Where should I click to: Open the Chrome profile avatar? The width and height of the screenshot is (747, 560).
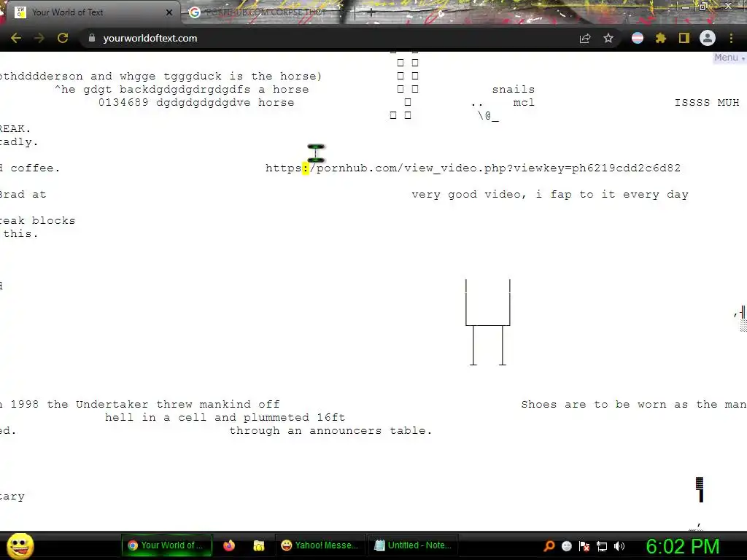pyautogui.click(x=708, y=38)
